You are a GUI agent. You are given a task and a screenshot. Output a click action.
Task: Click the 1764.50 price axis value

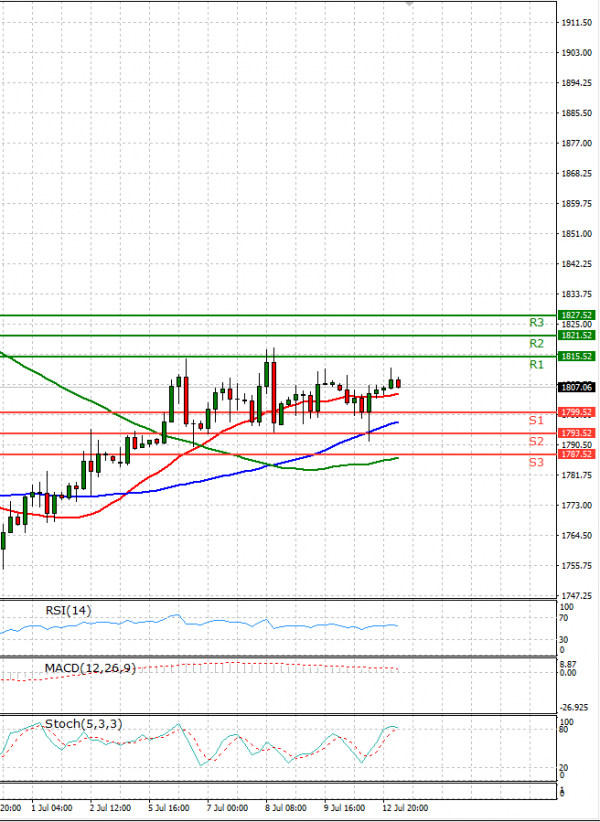pyautogui.click(x=576, y=536)
